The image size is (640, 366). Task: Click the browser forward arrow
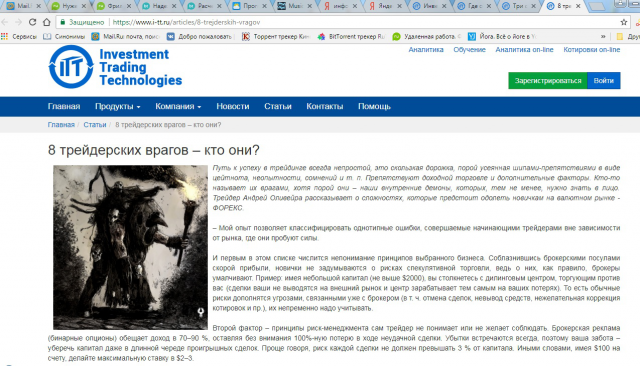pyautogui.click(x=18, y=22)
